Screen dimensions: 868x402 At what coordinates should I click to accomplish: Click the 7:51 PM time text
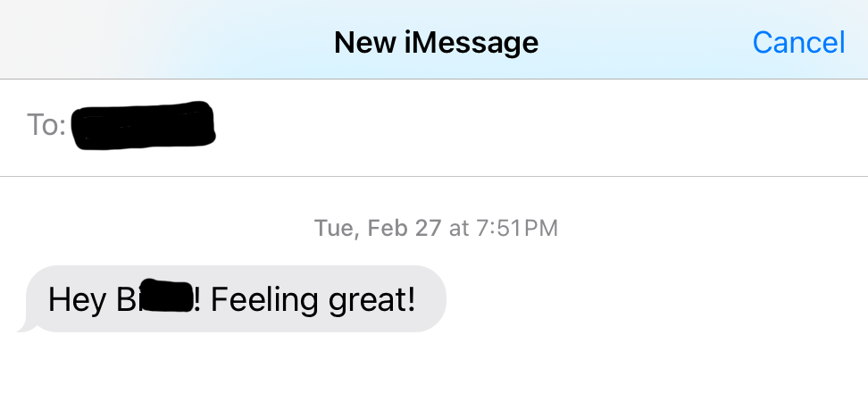pos(517,229)
